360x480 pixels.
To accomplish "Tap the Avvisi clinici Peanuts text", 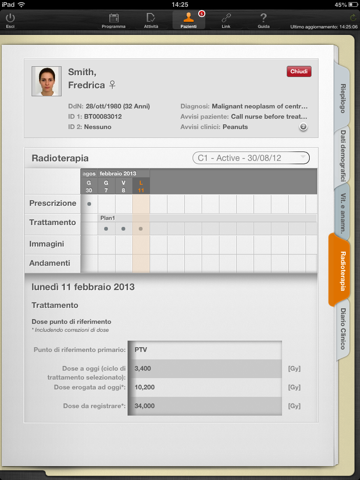I will [x=235, y=127].
